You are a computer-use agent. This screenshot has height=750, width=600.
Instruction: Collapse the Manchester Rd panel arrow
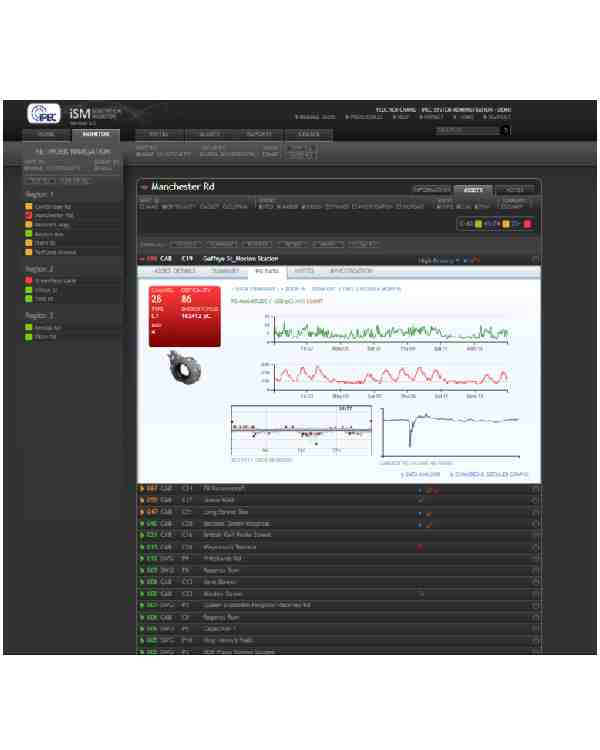click(144, 188)
